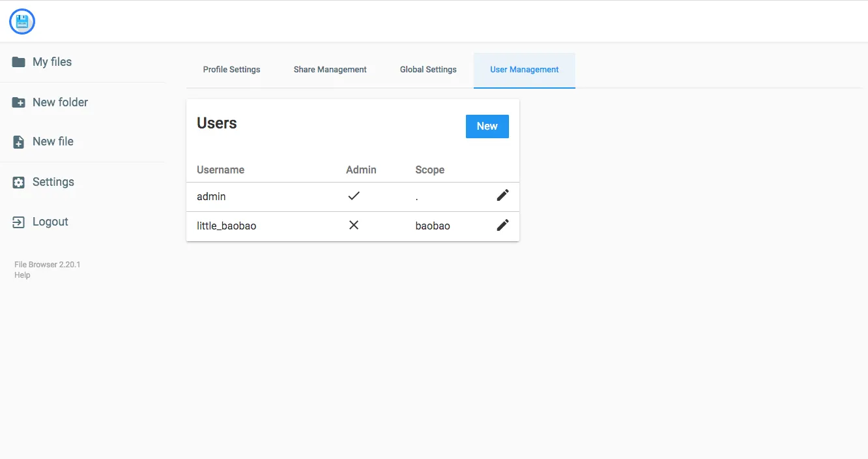Click the little_baobao username cell
Image resolution: width=868 pixels, height=459 pixels.
click(x=227, y=226)
